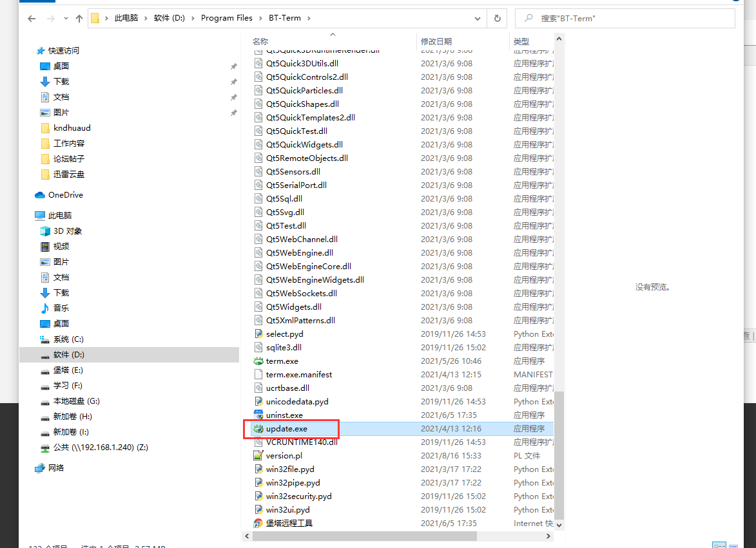Viewport: 756px width, 548px height.
Task: Select the term.exe.manifest file icon
Action: (258, 374)
